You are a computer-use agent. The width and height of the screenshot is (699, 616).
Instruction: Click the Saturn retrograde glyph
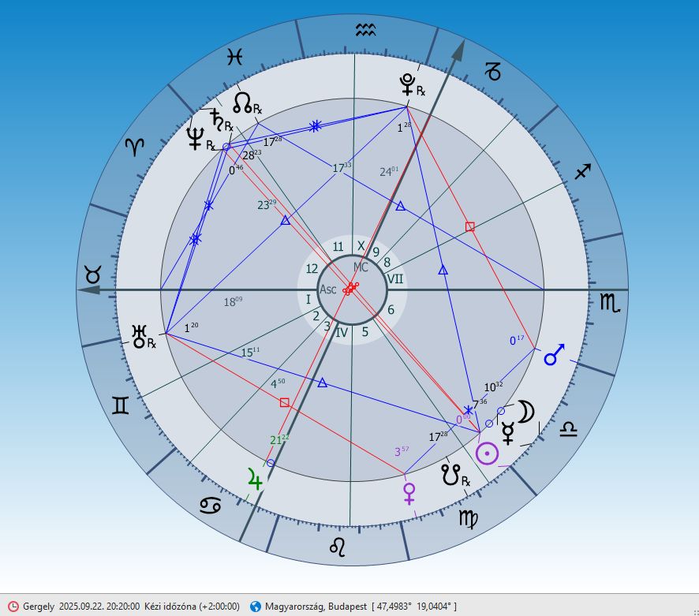pos(215,119)
